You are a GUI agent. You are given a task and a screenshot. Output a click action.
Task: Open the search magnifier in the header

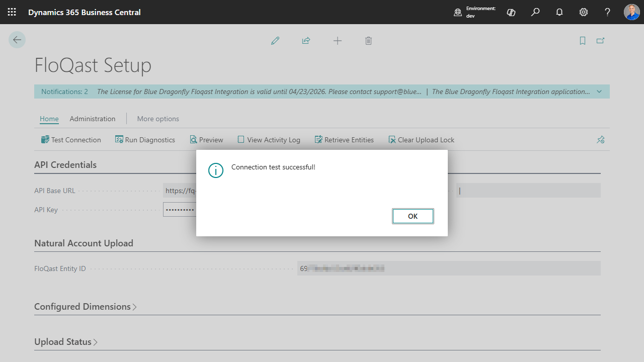click(535, 12)
